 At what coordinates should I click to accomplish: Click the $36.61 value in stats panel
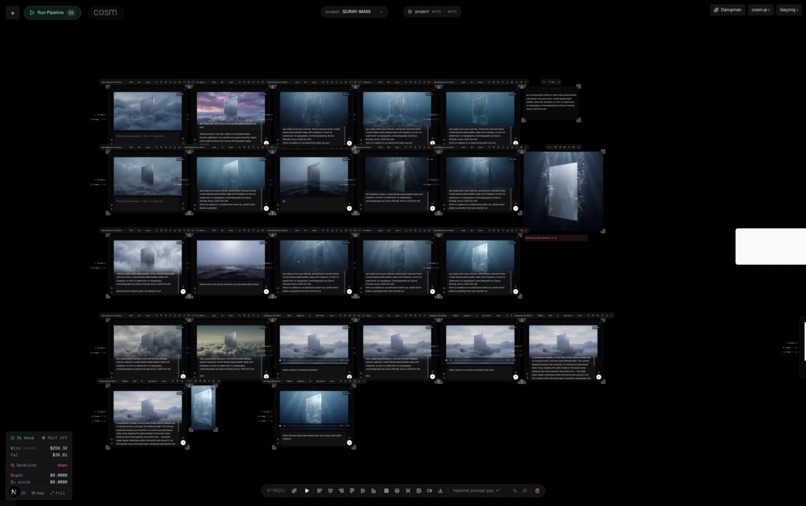pyautogui.click(x=60, y=455)
